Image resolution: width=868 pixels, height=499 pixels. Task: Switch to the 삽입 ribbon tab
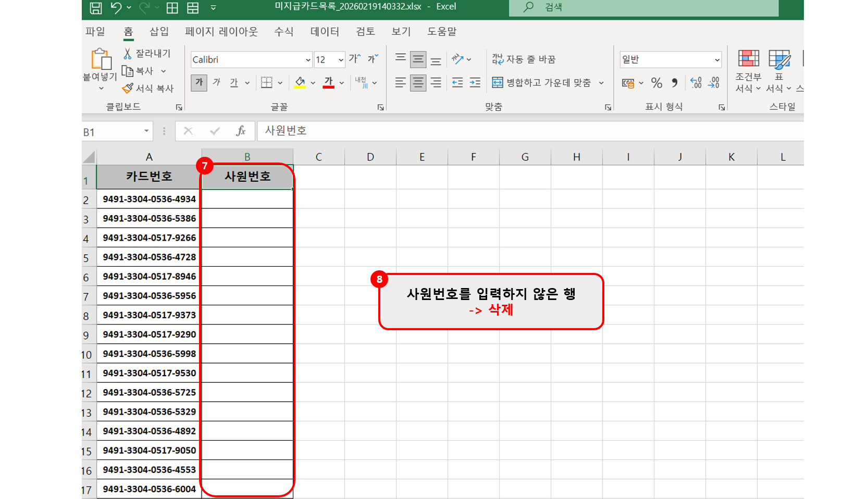point(159,31)
